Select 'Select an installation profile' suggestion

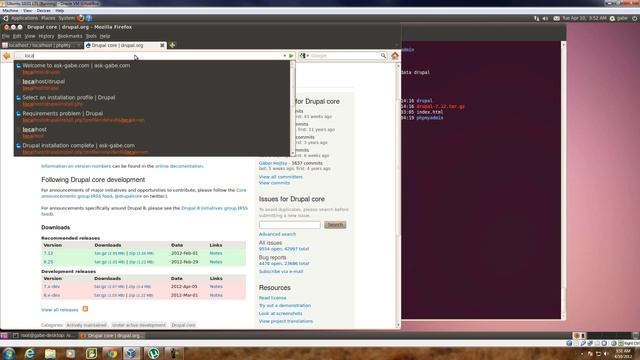pyautogui.click(x=153, y=100)
